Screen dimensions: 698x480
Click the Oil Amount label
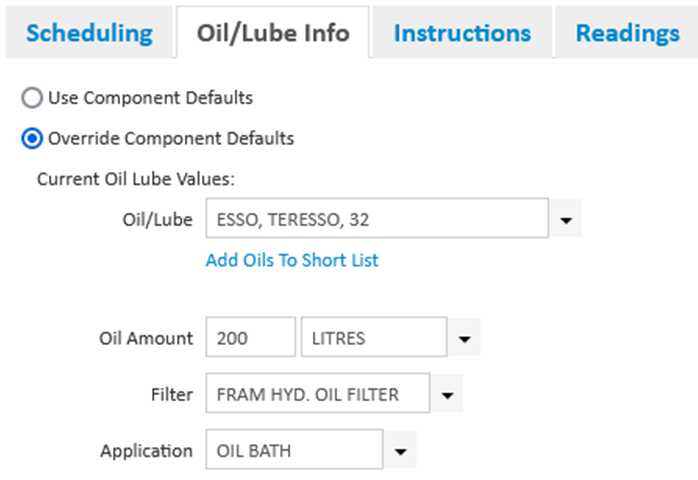(146, 338)
